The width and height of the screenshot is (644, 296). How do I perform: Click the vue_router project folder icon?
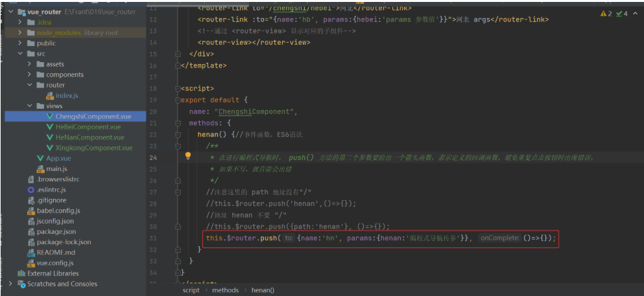(21, 12)
